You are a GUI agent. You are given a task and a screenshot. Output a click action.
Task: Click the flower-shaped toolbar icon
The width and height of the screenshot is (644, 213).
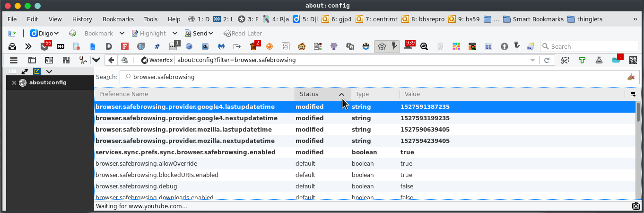(382, 46)
